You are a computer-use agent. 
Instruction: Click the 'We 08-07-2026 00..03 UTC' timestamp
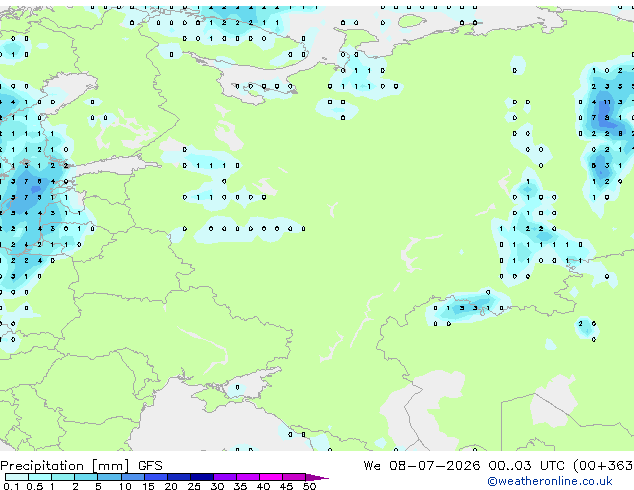[464, 465]
